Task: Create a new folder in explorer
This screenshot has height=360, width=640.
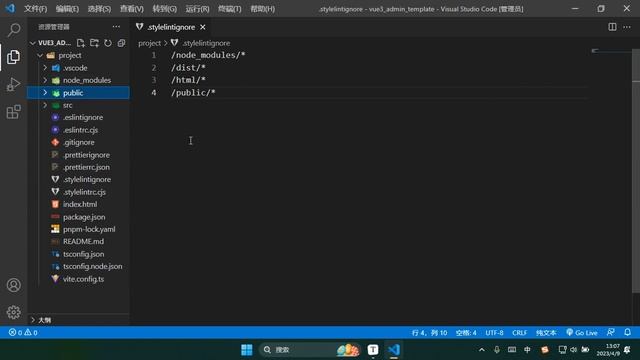Action: [x=94, y=43]
